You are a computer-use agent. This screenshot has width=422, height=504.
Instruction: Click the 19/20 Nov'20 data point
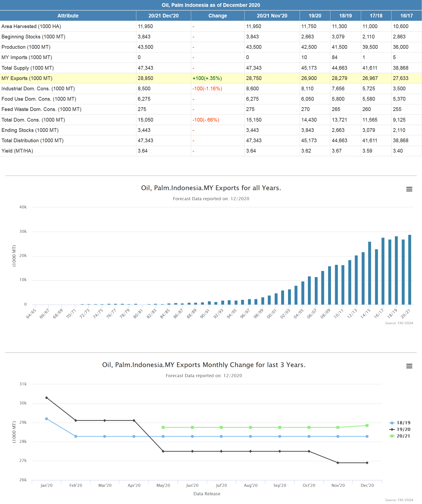click(x=338, y=463)
